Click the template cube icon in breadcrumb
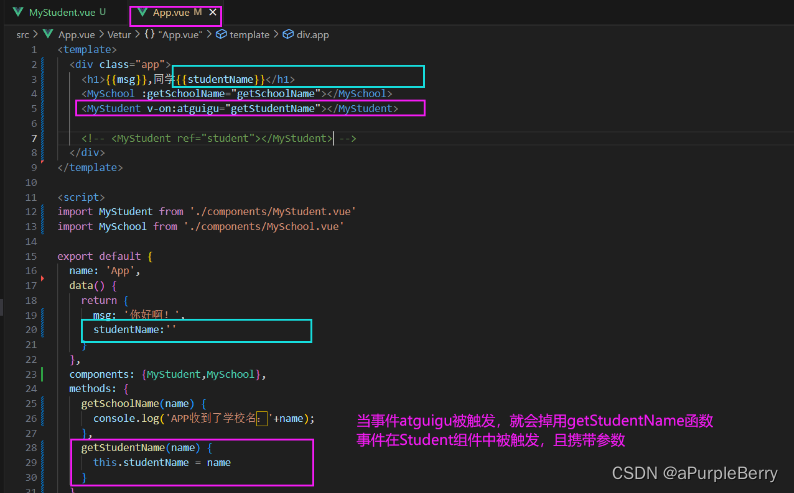This screenshot has width=794, height=493. point(221,34)
